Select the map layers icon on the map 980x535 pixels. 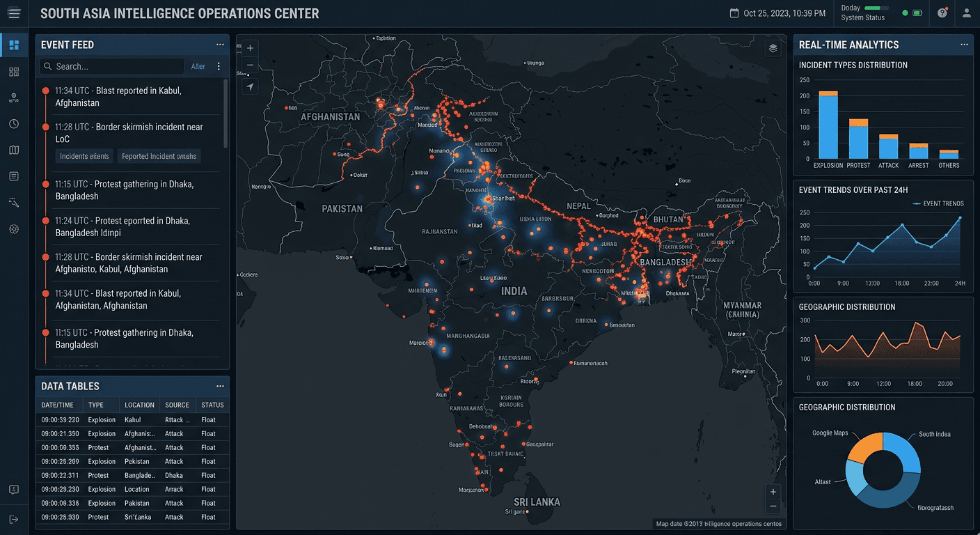[x=773, y=48]
